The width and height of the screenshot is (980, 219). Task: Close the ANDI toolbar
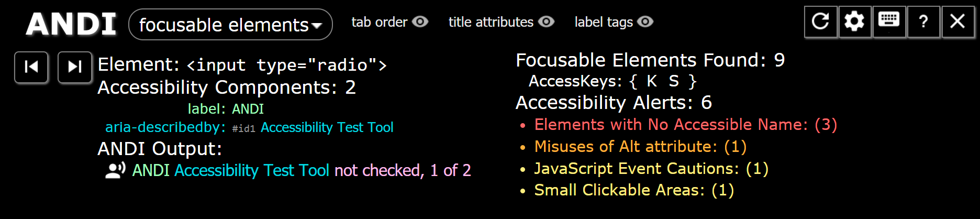(x=957, y=21)
